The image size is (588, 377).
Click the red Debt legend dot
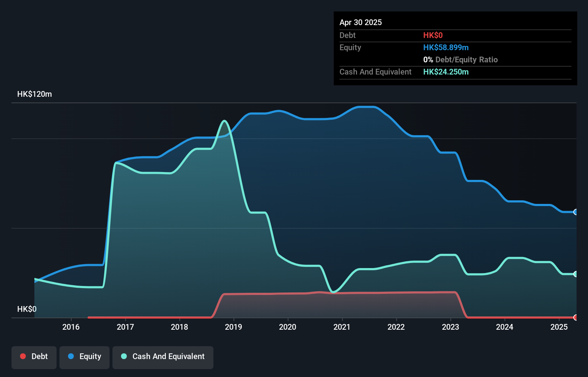point(23,356)
